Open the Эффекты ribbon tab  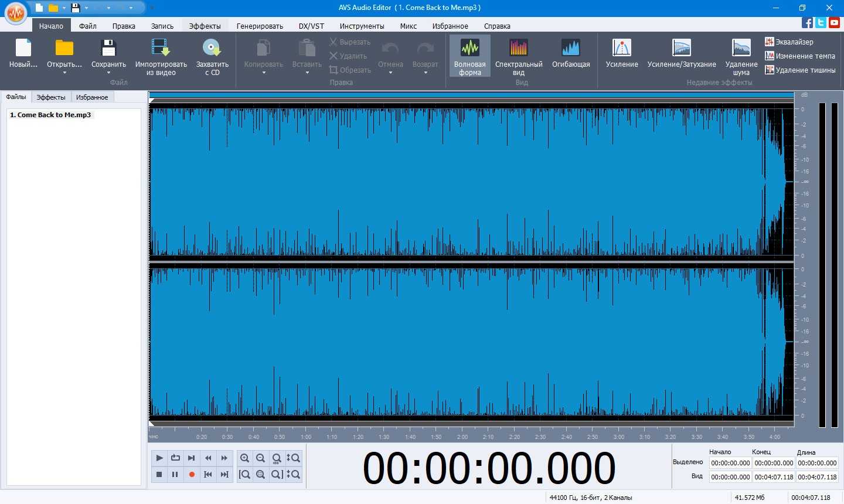pos(205,26)
